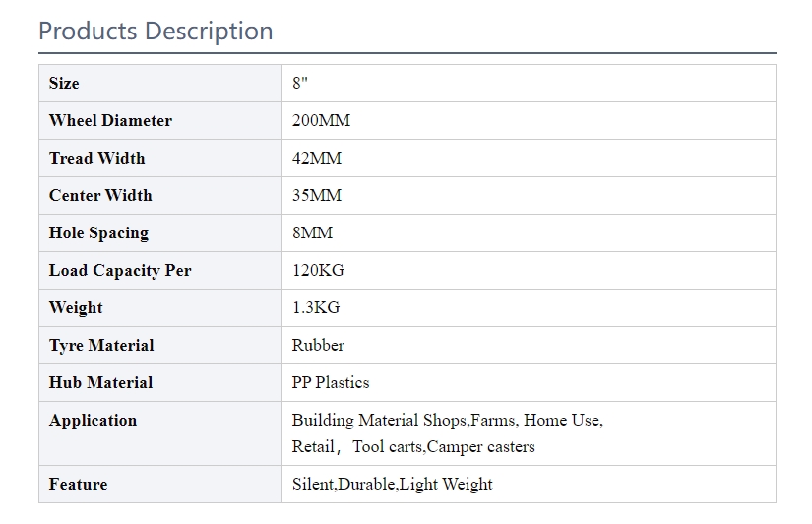
Task: Select the PP Plastics hub material value
Action: (x=331, y=383)
